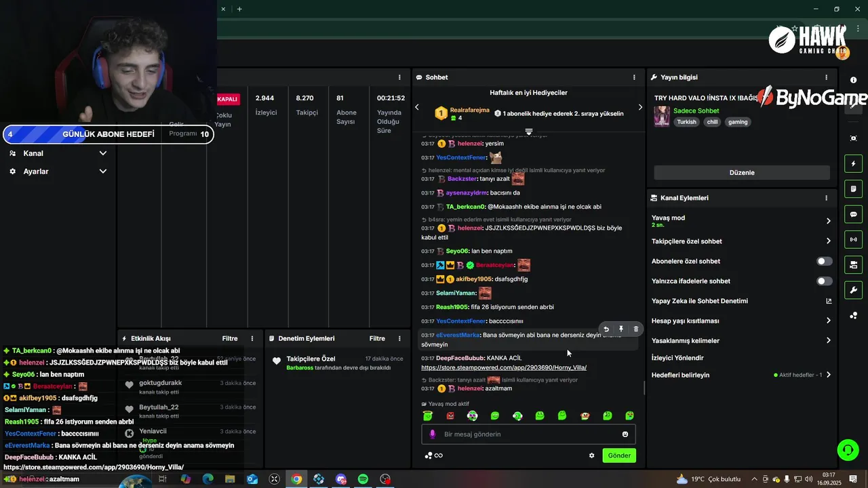The height and width of the screenshot is (488, 868).
Task: Click the Sadece Sohbet category link
Action: [x=696, y=110]
